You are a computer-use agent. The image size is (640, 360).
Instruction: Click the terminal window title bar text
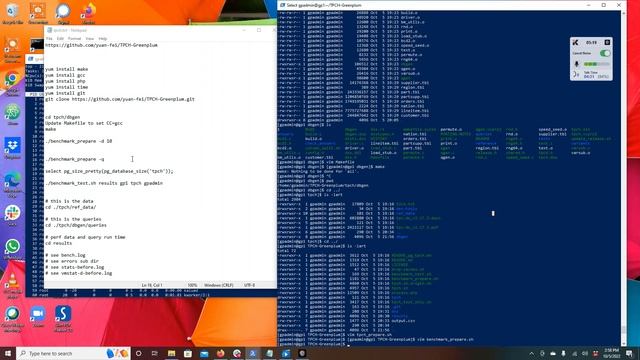click(324, 5)
